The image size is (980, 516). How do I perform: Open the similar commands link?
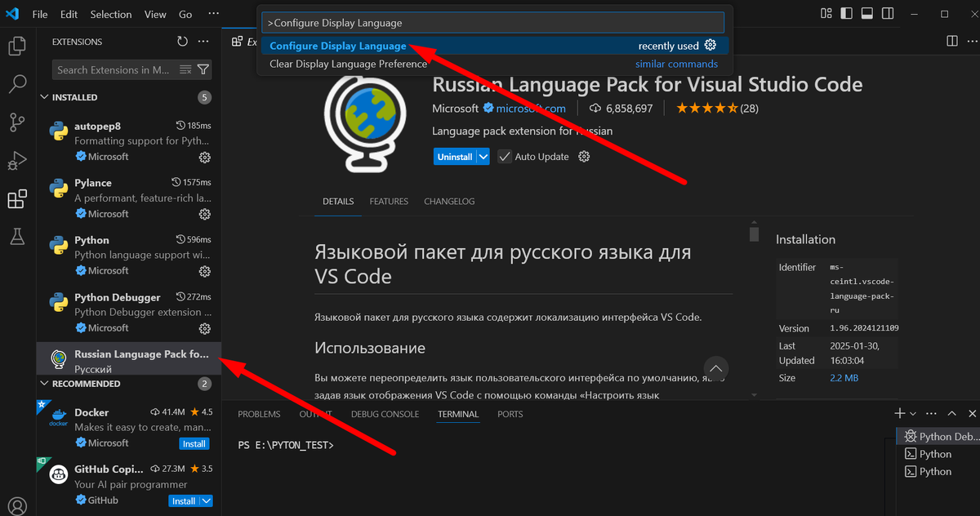[677, 64]
